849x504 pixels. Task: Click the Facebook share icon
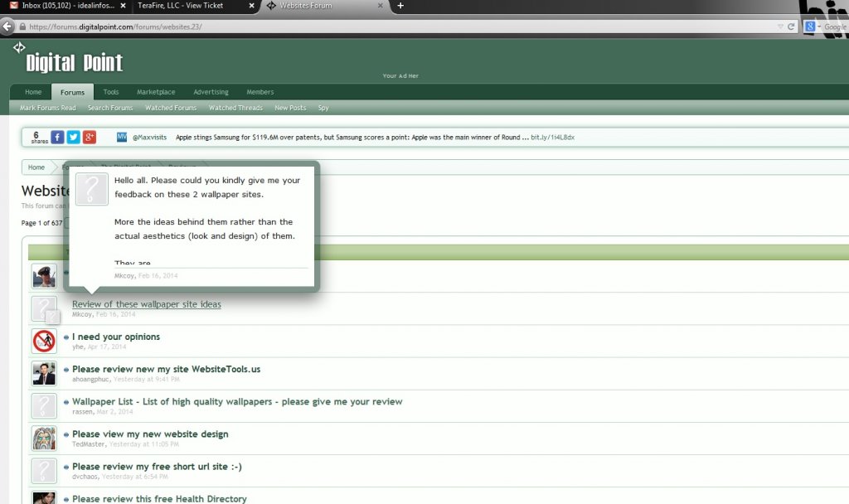pos(57,137)
